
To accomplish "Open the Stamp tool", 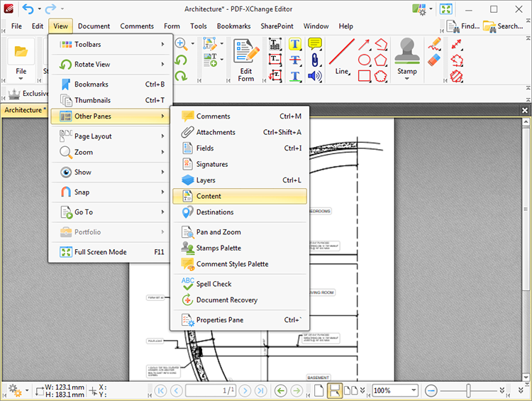I will [407, 59].
